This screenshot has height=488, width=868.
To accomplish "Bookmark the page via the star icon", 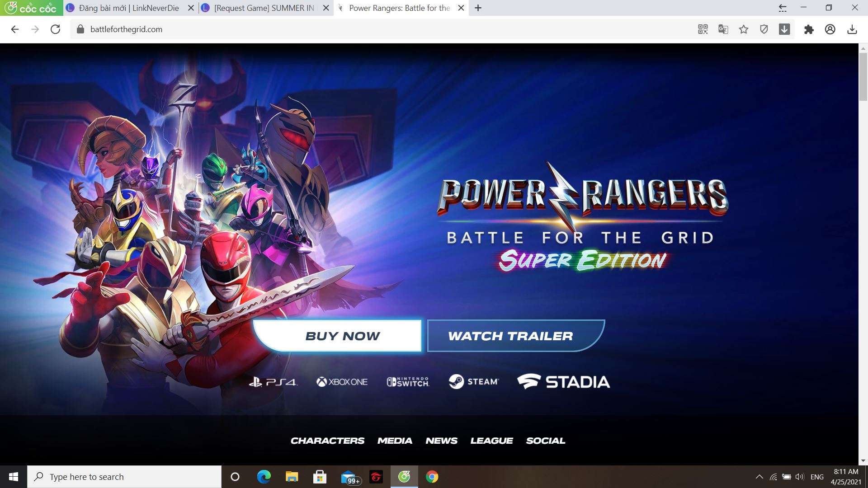I will click(x=744, y=29).
